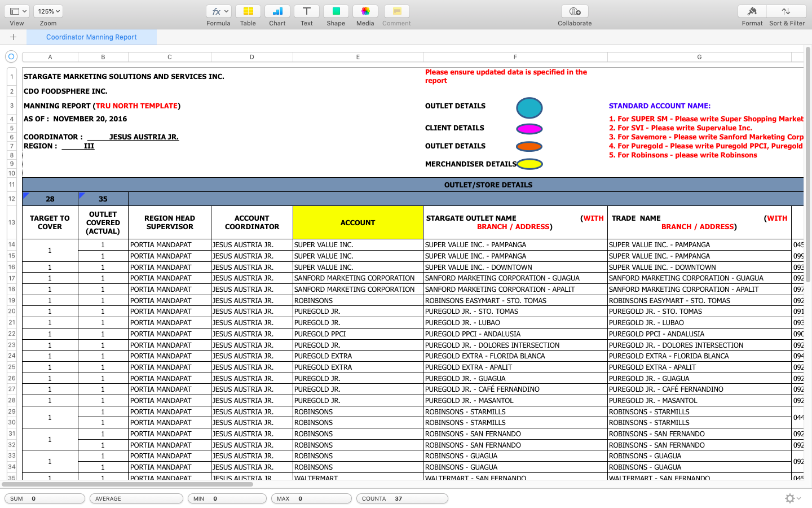The width and height of the screenshot is (812, 508).
Task: Click the REGION HEAD SUPERVISOR header cell
Action: coord(170,222)
